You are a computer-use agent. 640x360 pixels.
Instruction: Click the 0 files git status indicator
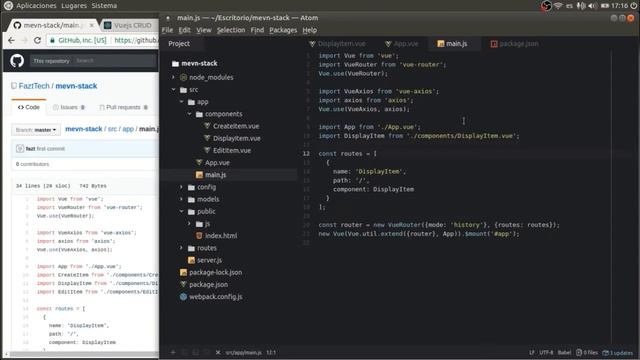[x=587, y=352]
